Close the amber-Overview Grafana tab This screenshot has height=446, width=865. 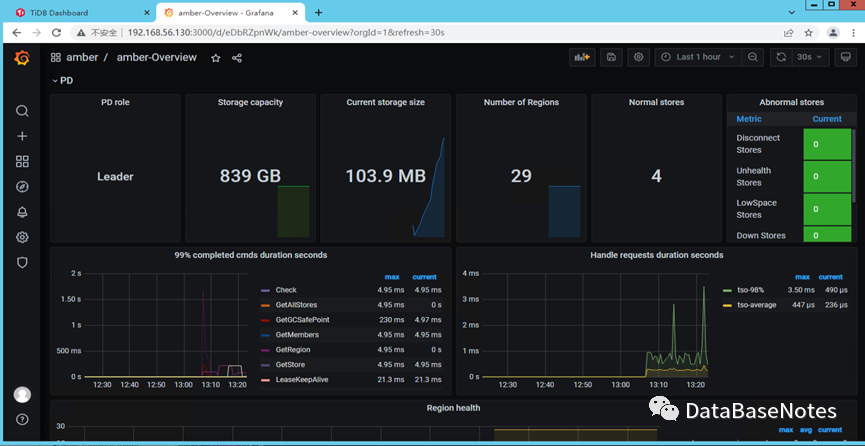coord(296,13)
